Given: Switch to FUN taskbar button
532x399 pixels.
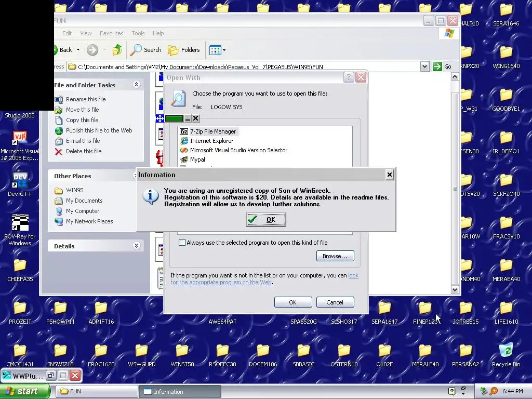Looking at the screenshot, I should pos(96,391).
